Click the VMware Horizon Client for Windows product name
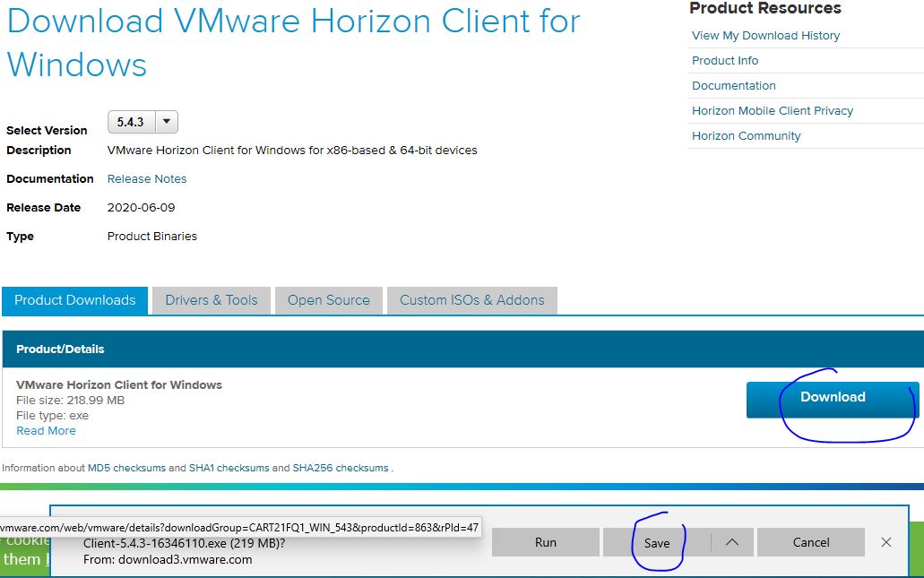Viewport: 924px width, 578px height. pyautogui.click(x=119, y=384)
